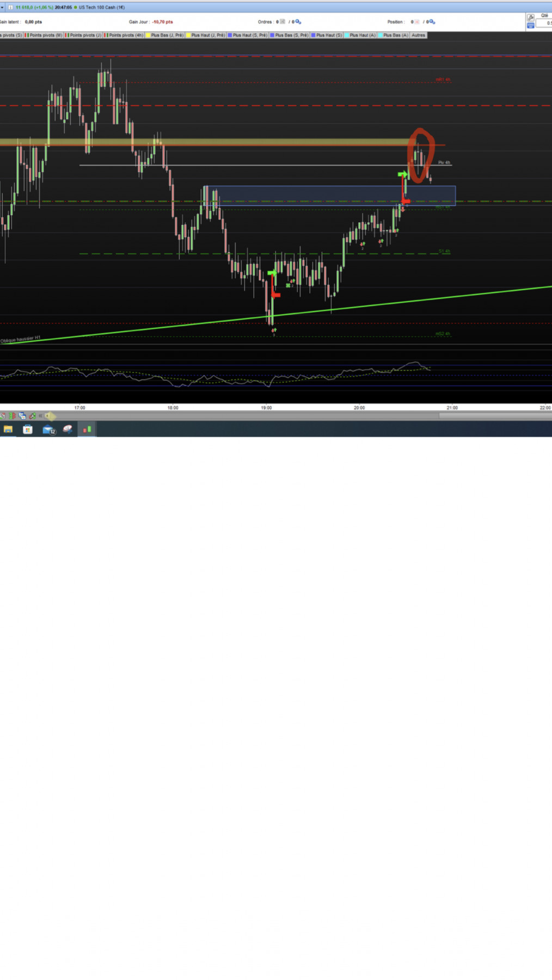Open the Mail app in the taskbar

tap(48, 430)
